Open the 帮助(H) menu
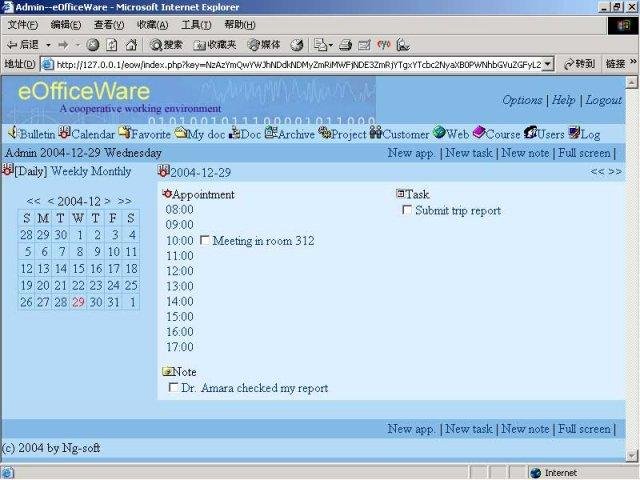This screenshot has height=480, width=640. (x=240, y=25)
